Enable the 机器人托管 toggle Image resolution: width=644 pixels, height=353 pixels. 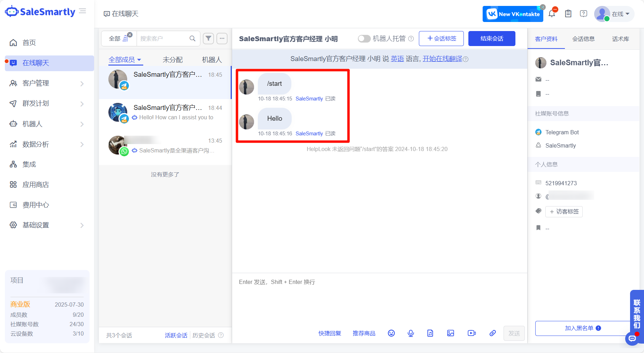click(364, 39)
